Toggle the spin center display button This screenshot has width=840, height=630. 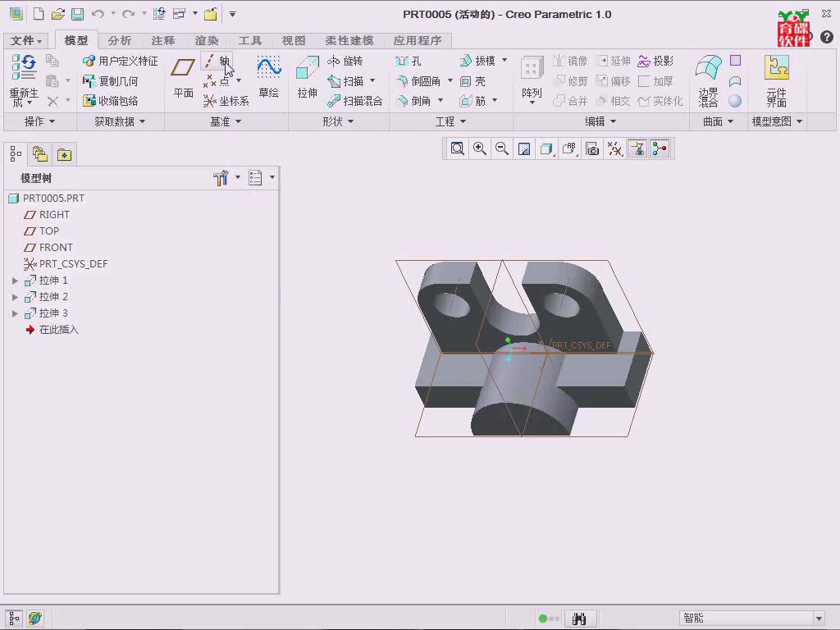click(660, 148)
